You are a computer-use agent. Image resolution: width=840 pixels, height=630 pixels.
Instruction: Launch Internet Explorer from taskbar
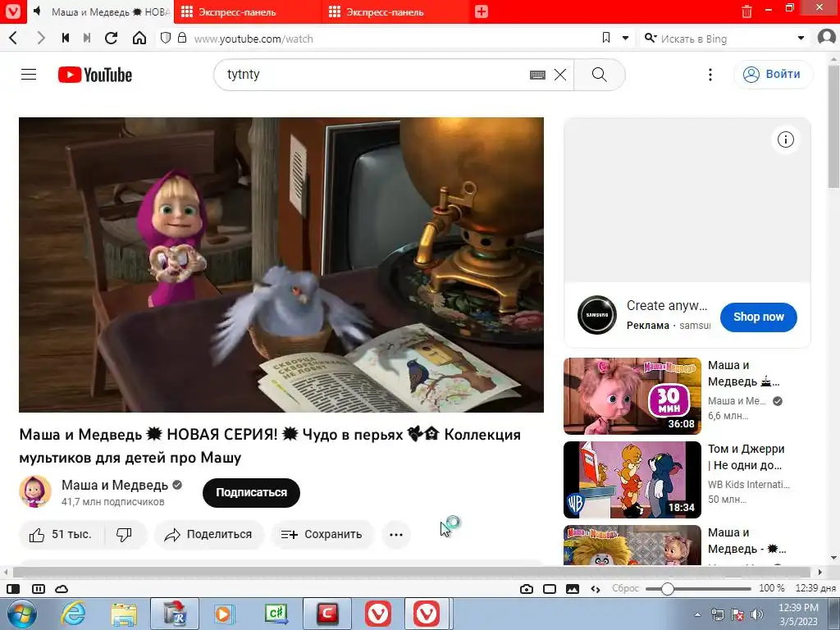pos(73,614)
